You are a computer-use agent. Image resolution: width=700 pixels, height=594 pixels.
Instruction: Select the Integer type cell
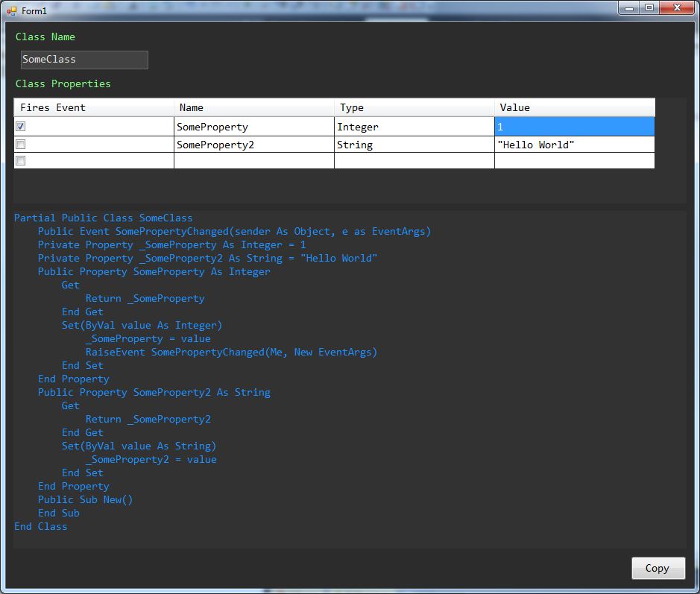pos(414,127)
